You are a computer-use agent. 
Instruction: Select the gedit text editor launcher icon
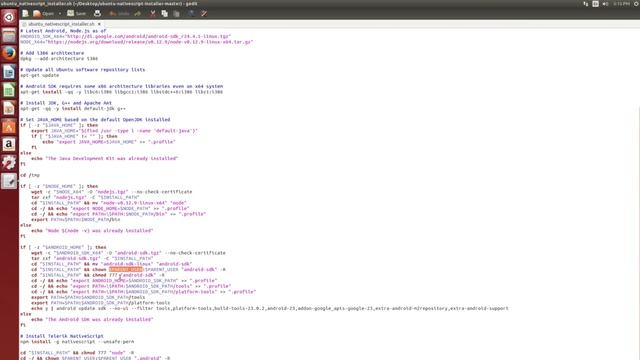coord(9,181)
